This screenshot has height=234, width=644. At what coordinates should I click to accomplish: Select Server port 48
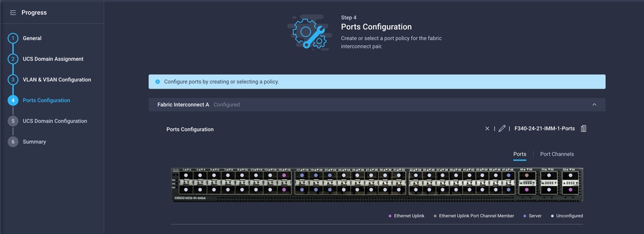508,189
